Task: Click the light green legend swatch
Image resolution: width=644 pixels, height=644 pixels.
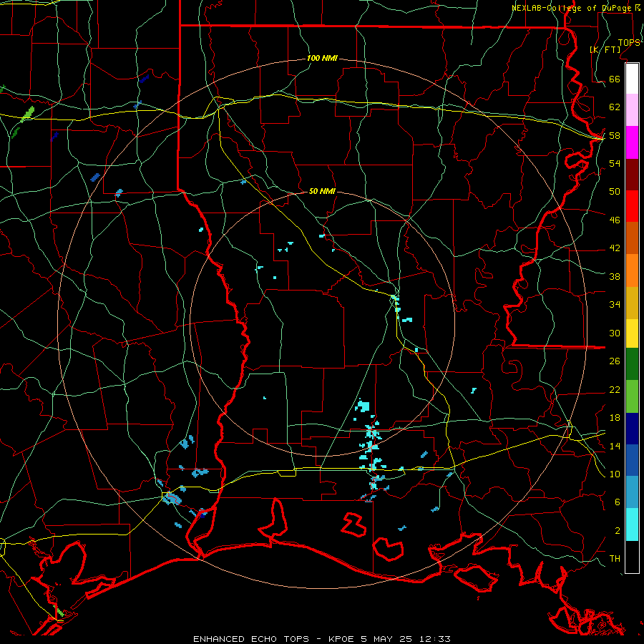Action: tap(632, 396)
